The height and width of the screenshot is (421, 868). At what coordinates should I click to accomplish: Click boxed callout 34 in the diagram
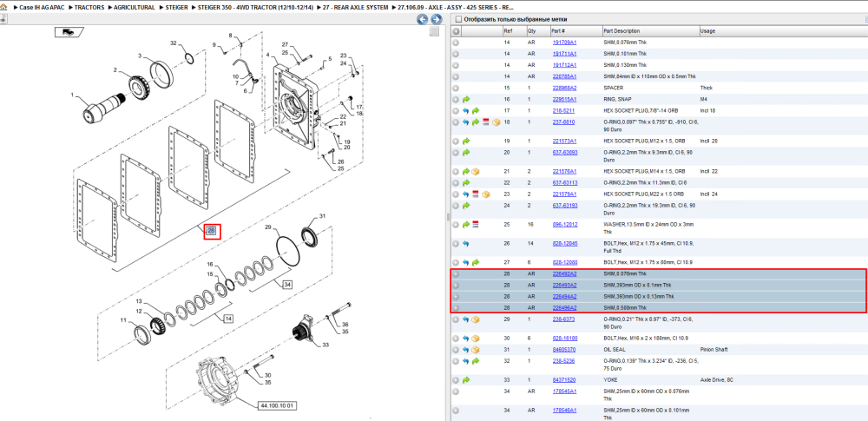click(x=287, y=285)
